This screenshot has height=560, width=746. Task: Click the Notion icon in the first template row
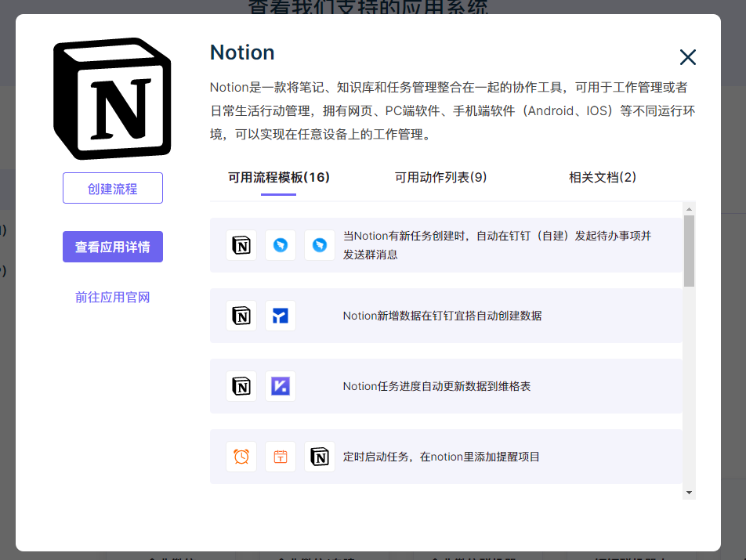(241, 244)
